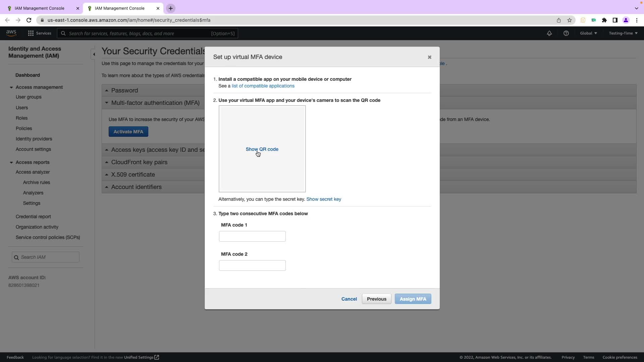
Task: Open the help question mark icon
Action: 566,33
